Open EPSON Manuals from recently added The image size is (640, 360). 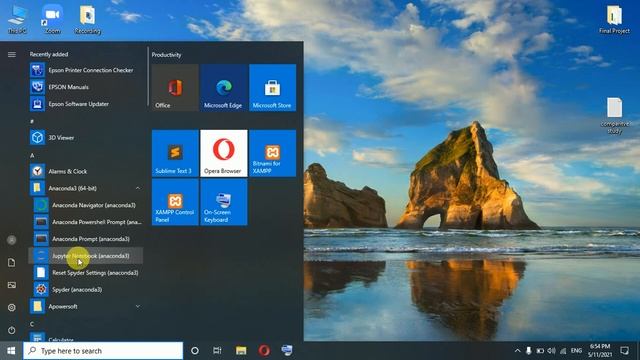click(x=86, y=87)
